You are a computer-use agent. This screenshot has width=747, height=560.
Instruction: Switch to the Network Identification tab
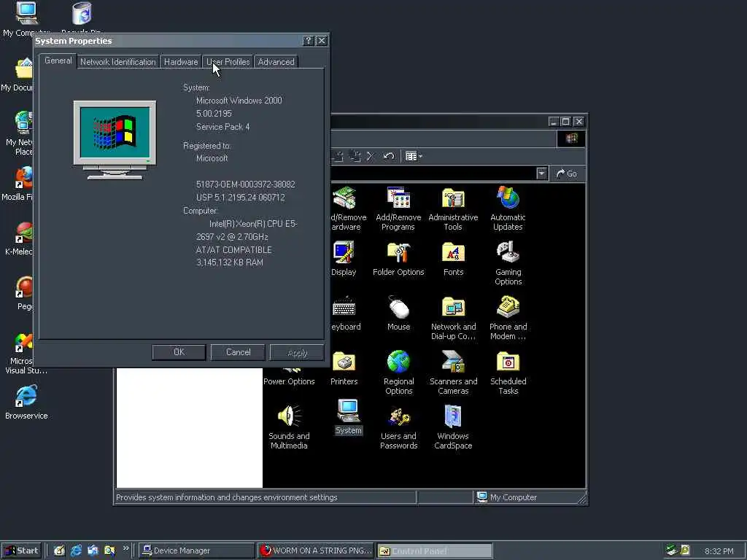117,62
